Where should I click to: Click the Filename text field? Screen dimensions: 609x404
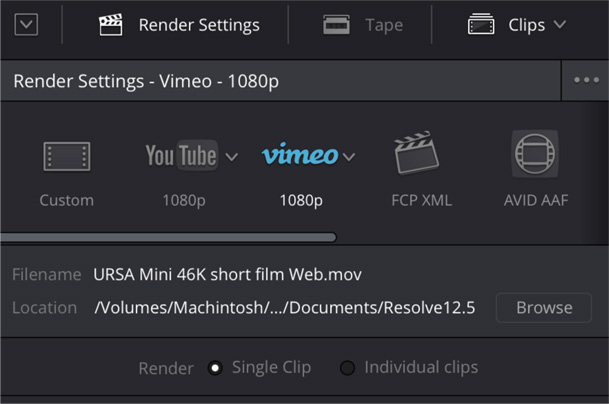[x=228, y=274]
